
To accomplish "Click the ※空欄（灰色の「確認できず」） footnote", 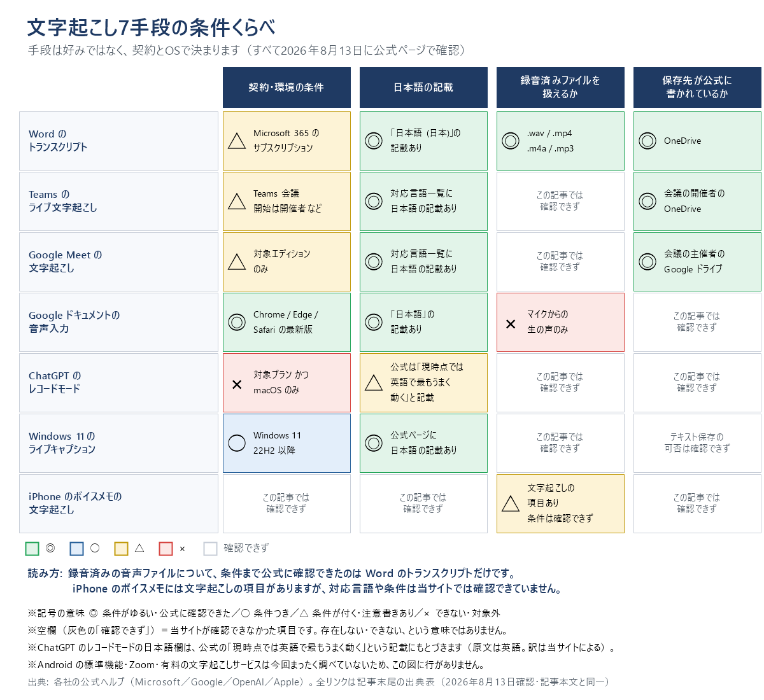I will click(x=267, y=631).
